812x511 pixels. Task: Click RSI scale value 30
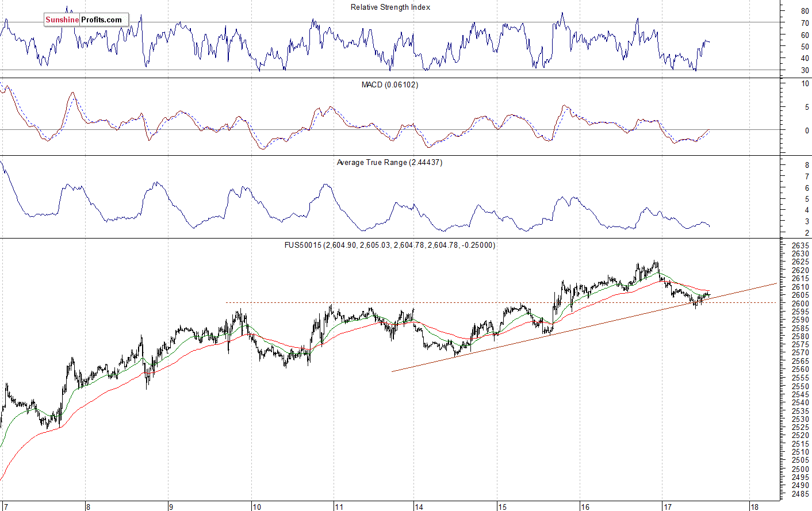(805, 71)
